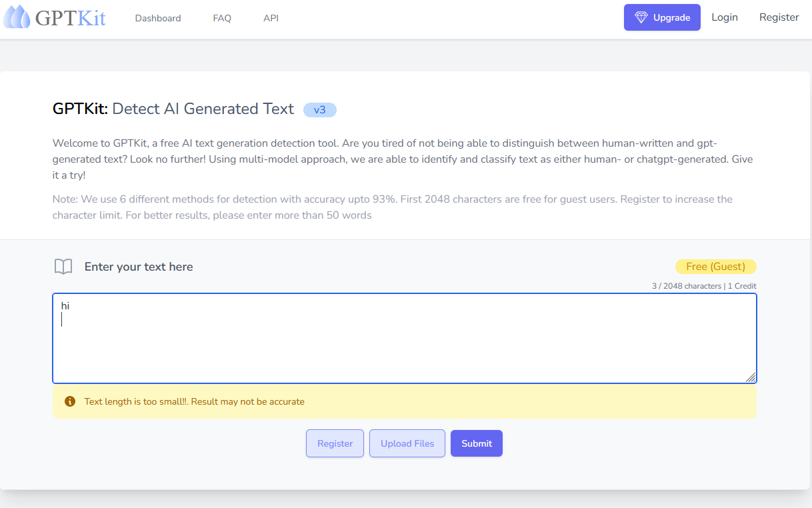This screenshot has width=812, height=508.
Task: Click the open book icon near text entry
Action: [x=63, y=266]
